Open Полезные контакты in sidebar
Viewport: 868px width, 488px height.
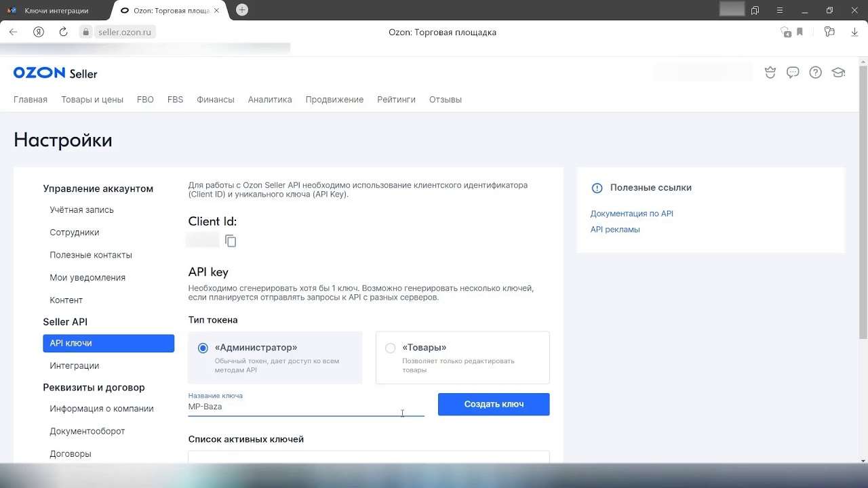coord(91,255)
